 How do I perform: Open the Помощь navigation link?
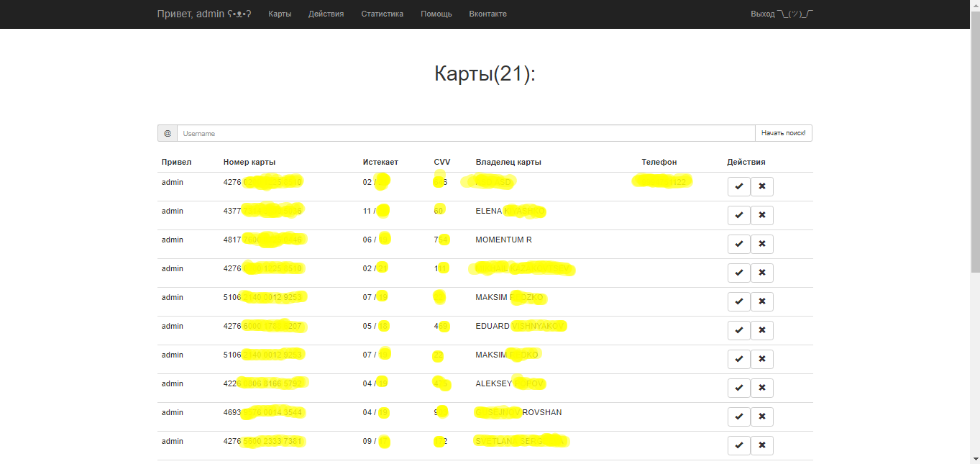[x=436, y=14]
